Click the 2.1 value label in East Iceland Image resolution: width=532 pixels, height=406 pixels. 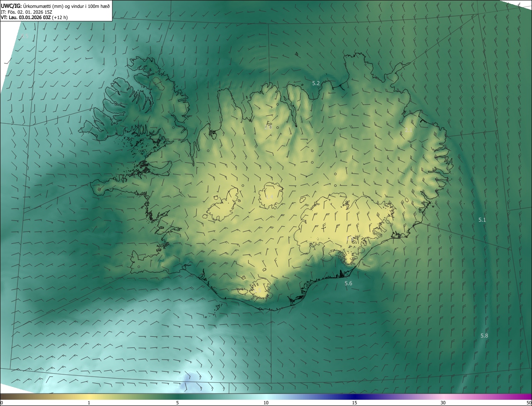coord(409,130)
